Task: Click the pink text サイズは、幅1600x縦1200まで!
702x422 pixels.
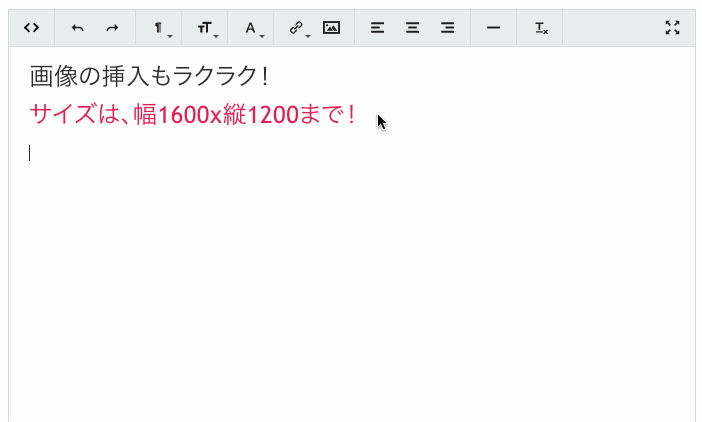Action: (x=193, y=115)
